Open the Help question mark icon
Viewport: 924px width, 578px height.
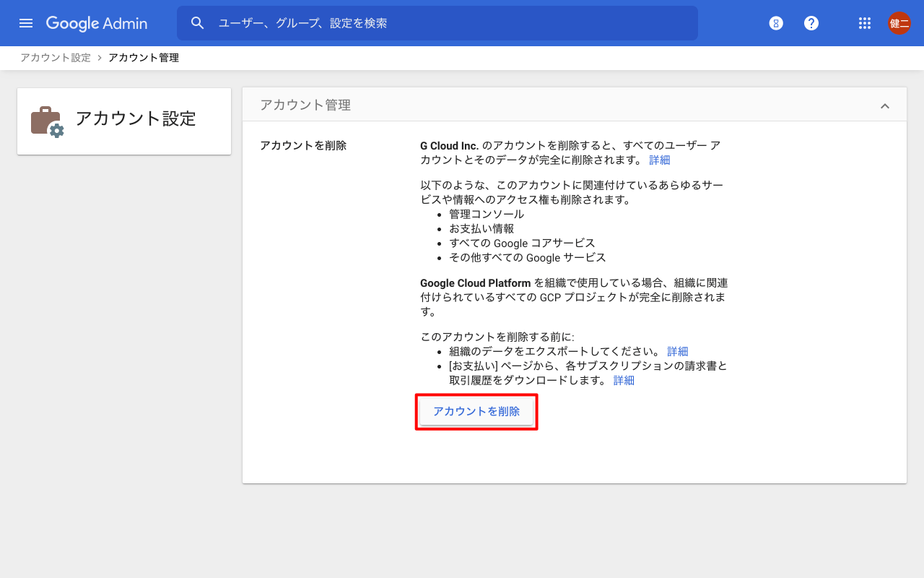point(811,23)
